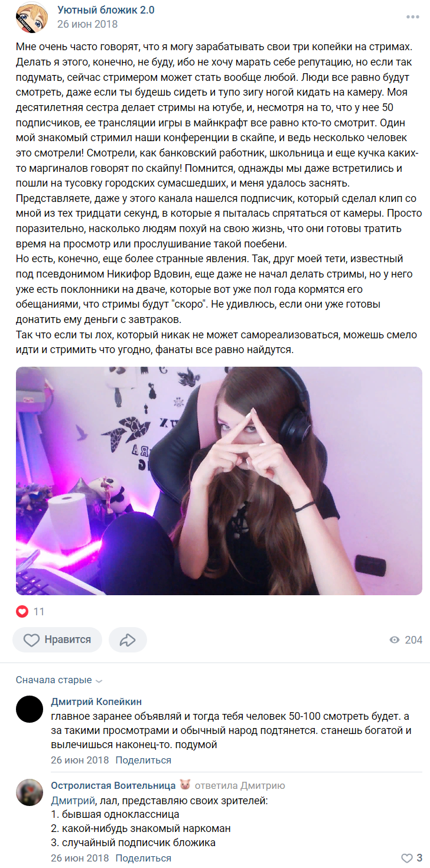Click the Дмитрий mention in reply
This screenshot has height=868, width=430.
(70, 801)
